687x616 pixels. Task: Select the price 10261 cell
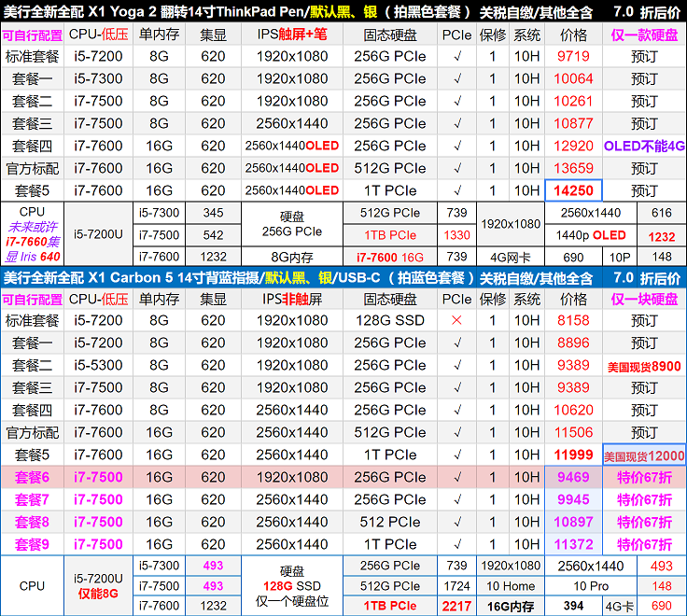point(573,101)
